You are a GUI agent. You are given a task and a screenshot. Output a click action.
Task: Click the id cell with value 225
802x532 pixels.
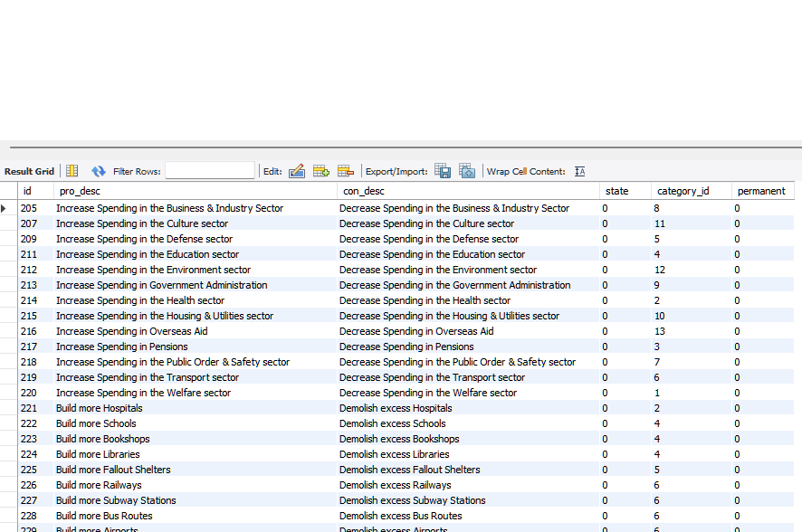point(28,470)
